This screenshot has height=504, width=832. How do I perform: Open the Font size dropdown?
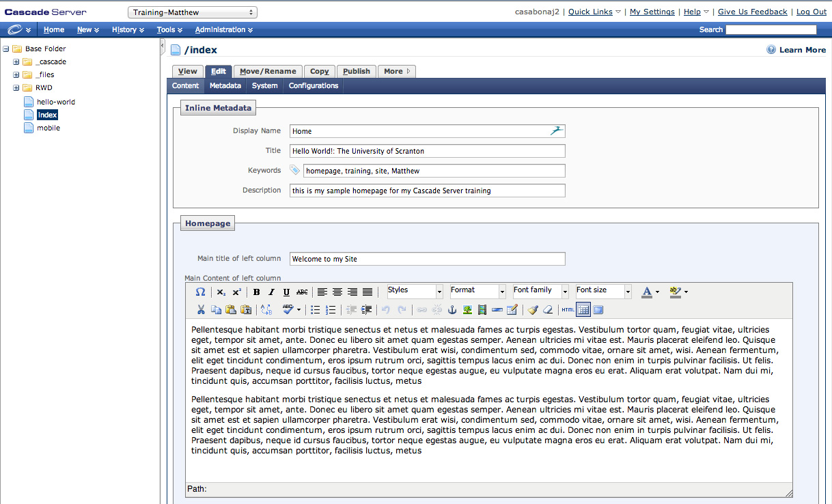pos(603,292)
